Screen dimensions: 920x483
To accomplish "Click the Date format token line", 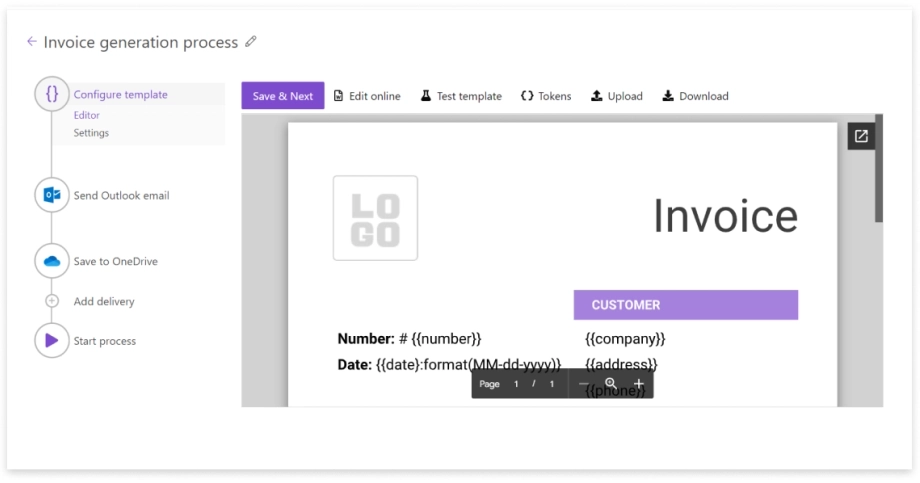I will (449, 364).
